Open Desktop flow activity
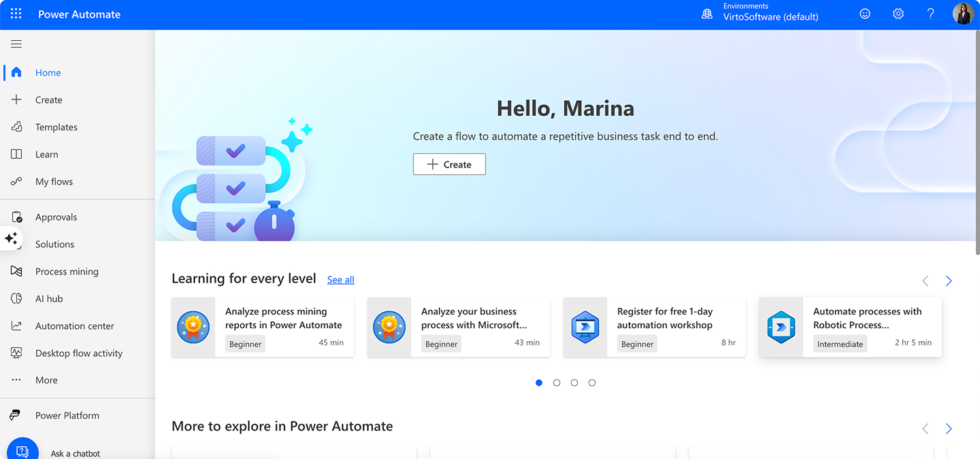This screenshot has width=980, height=459. click(79, 353)
